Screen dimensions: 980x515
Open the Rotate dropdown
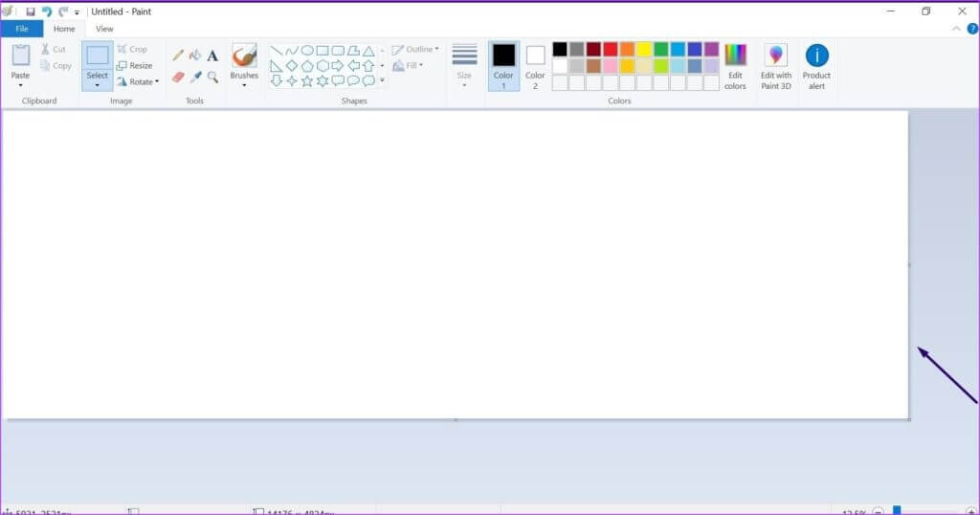138,81
